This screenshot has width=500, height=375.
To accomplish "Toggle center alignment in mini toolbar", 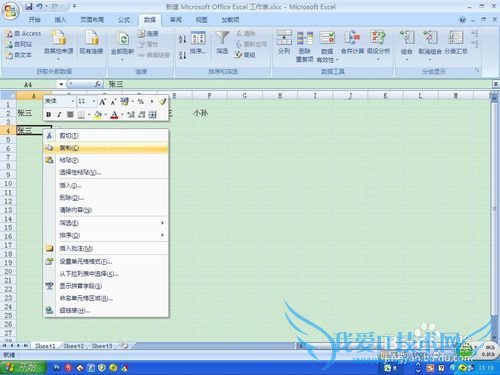I will (70, 115).
